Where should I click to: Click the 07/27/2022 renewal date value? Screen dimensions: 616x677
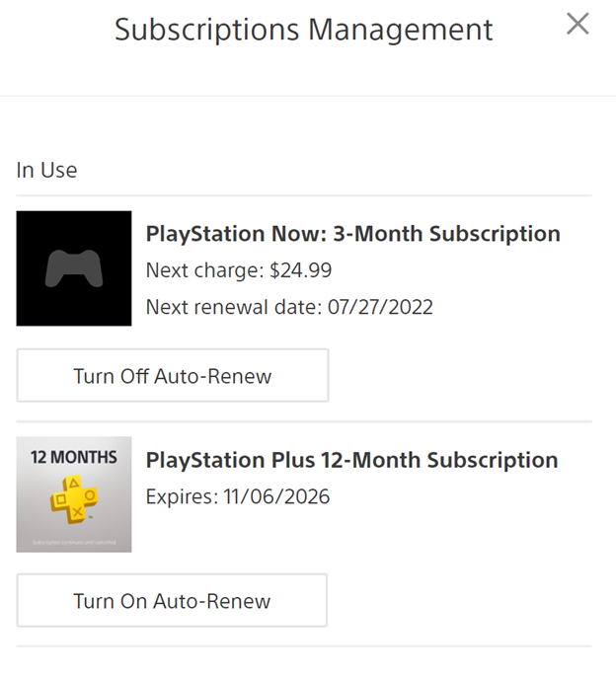(380, 307)
